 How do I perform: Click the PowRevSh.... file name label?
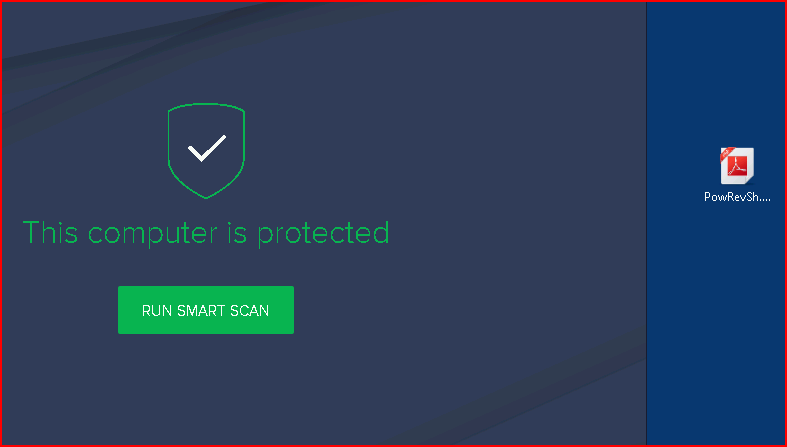(x=737, y=197)
